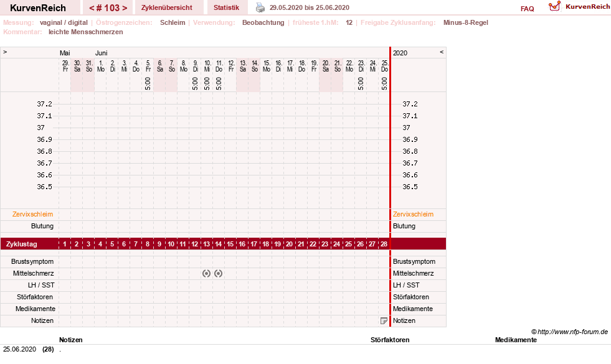Click 'vaginal / digital' measurement value

pos(64,22)
